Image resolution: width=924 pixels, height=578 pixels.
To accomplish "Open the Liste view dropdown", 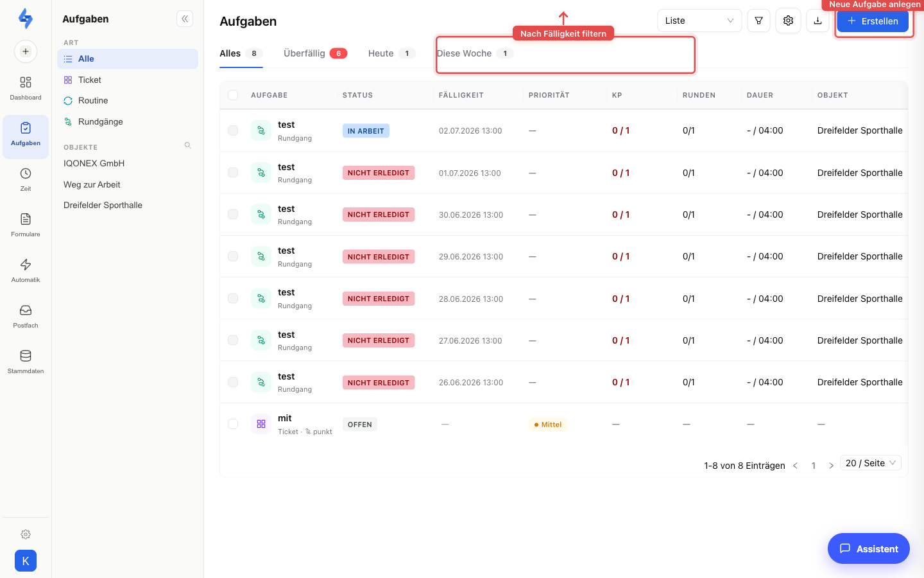I will point(699,21).
